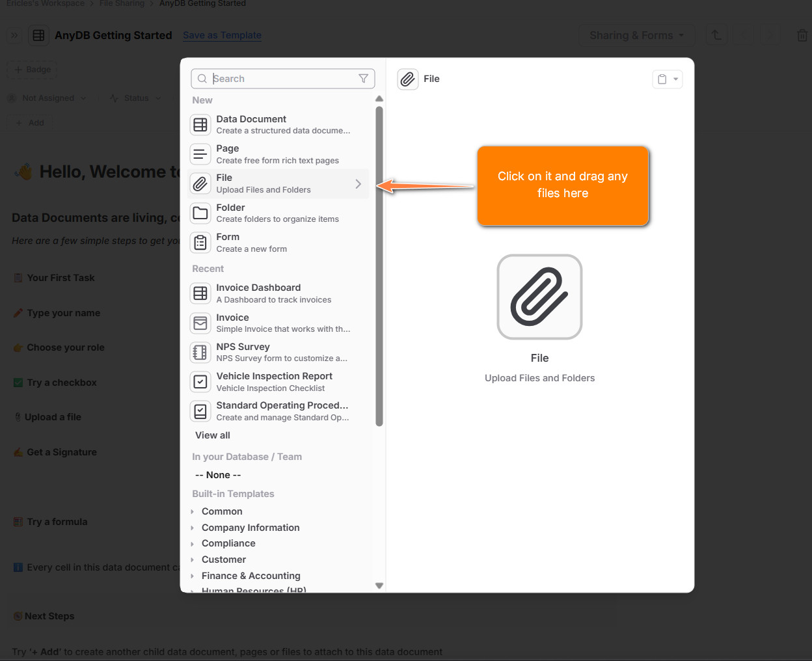Image resolution: width=812 pixels, height=661 pixels.
Task: Click File Sharing in breadcrumb
Action: [x=122, y=3]
